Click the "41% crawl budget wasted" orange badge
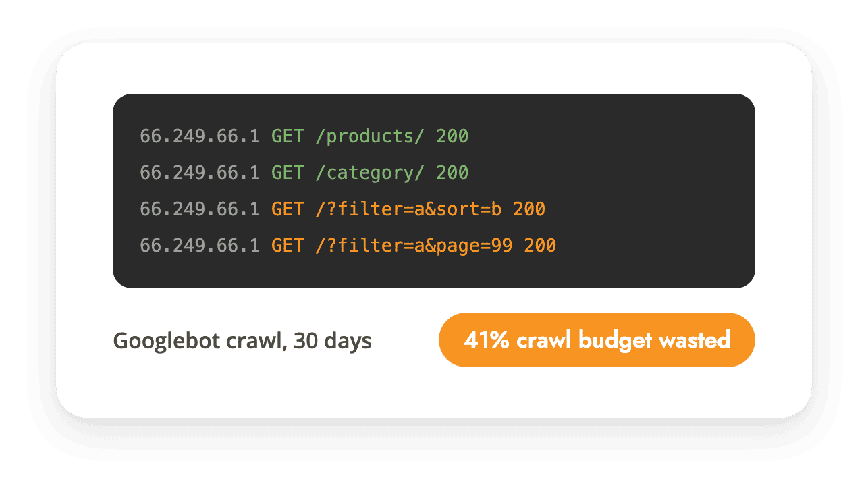Viewport: 868px width, 488px height. pos(597,340)
